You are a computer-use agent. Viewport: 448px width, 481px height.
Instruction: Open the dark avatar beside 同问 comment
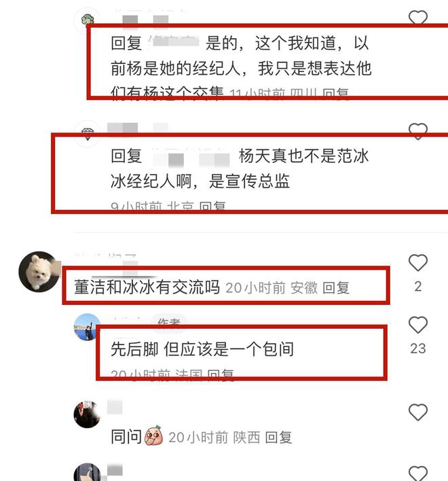coord(87,414)
